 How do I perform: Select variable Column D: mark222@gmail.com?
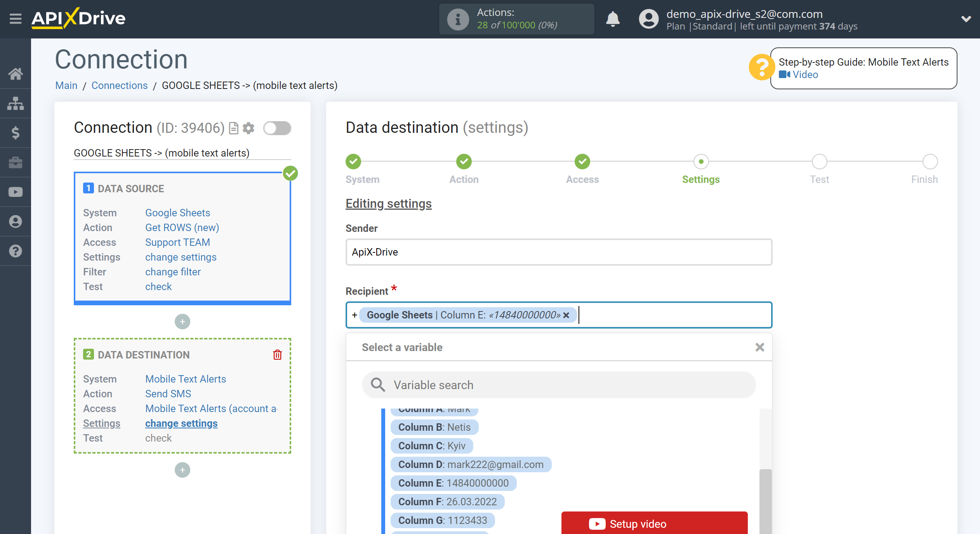tap(471, 464)
